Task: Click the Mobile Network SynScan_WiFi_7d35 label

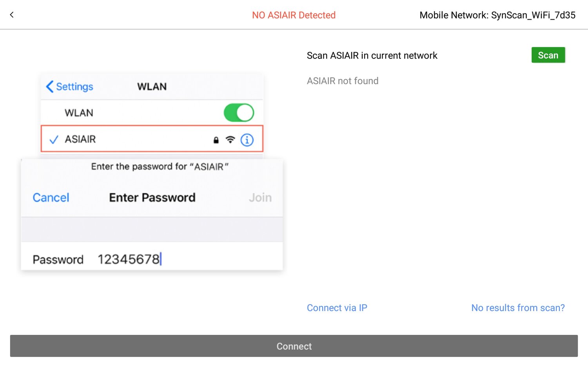Action: [497, 15]
